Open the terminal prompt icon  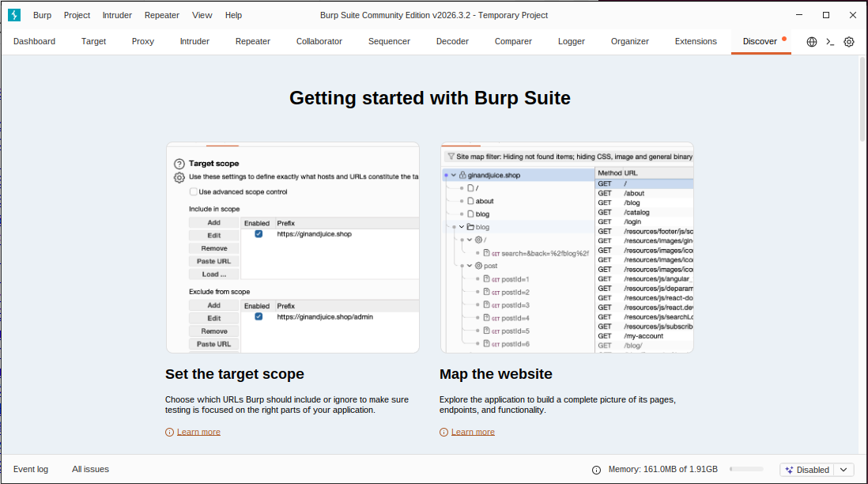830,42
